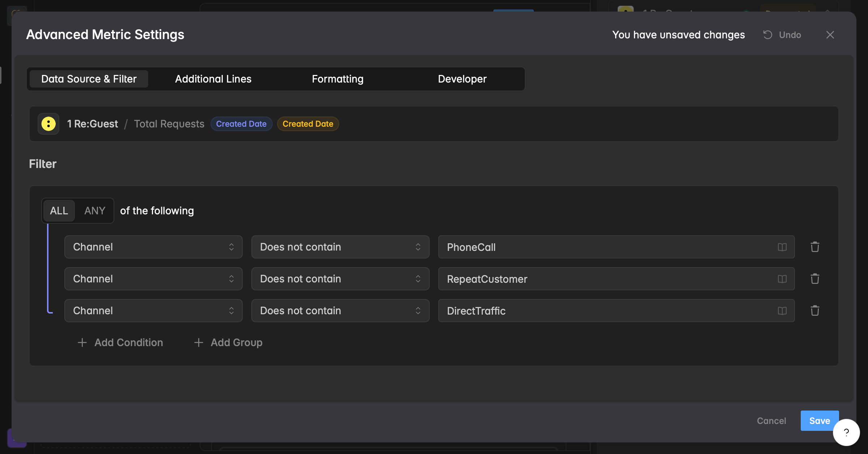Close the Advanced Metric Settings dialog

(830, 35)
